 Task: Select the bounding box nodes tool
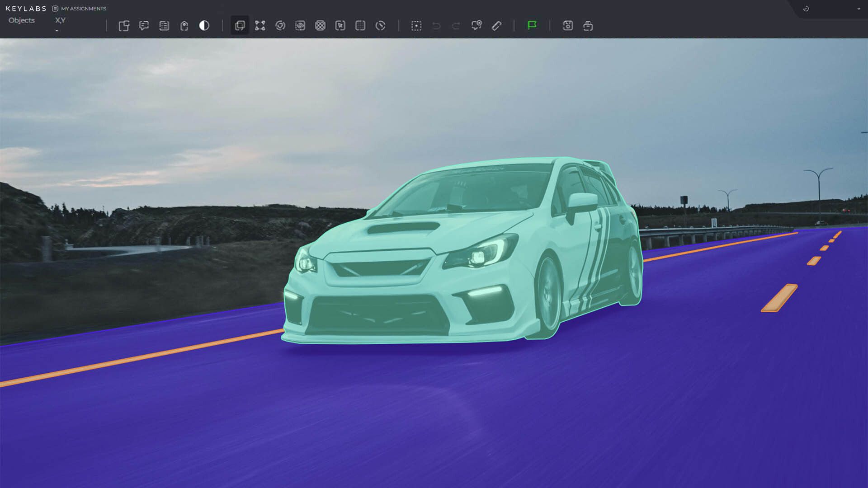260,26
